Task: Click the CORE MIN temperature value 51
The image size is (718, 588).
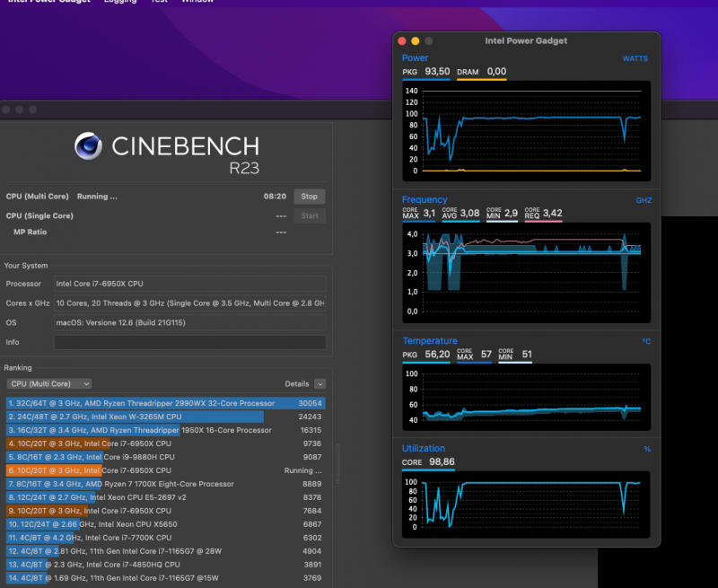Action: (x=527, y=354)
